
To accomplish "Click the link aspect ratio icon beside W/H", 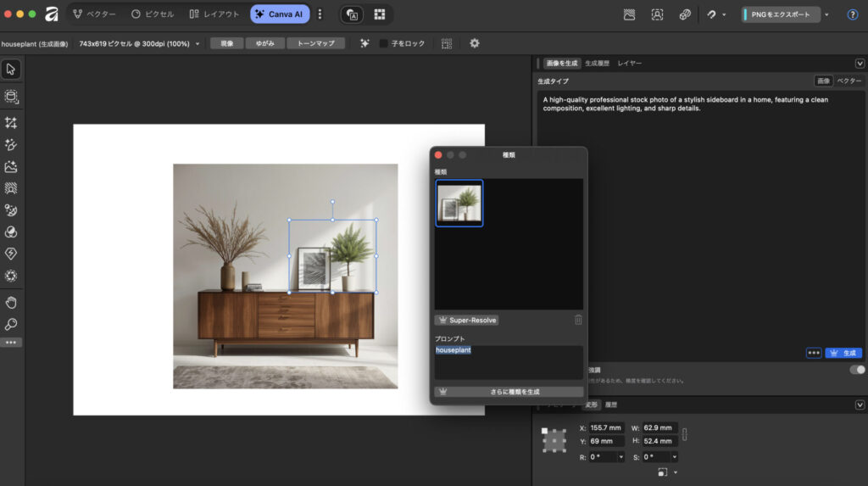I will click(685, 434).
